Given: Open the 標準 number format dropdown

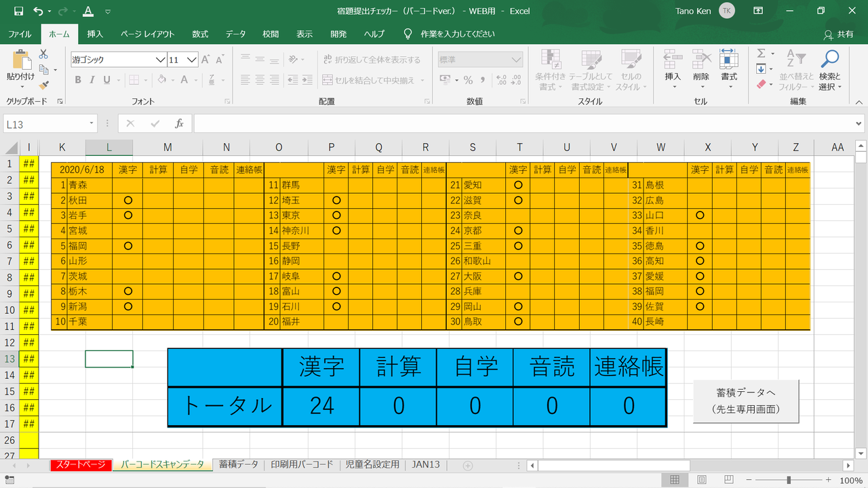Looking at the screenshot, I should pyautogui.click(x=516, y=60).
